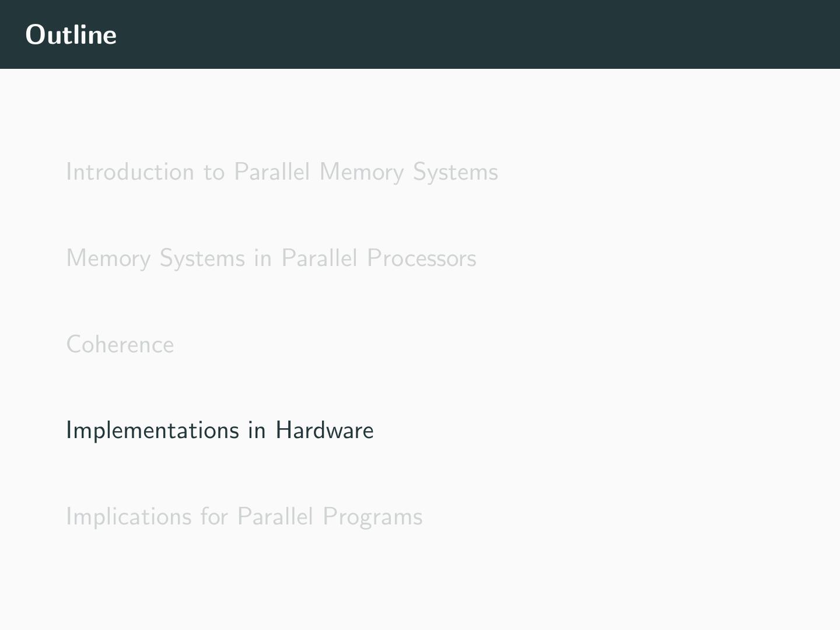840x630 pixels.
Task: Click the word "Programs" in the last entry
Action: click(372, 517)
